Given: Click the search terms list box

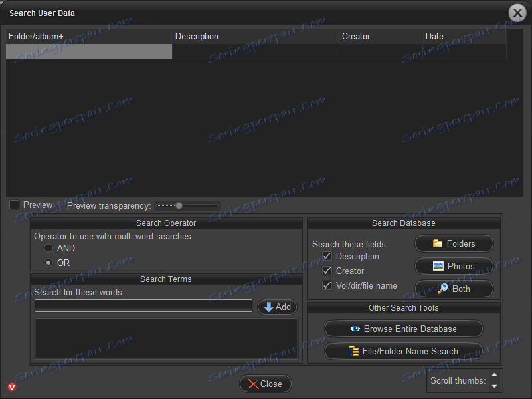Looking at the screenshot, I should (166, 338).
